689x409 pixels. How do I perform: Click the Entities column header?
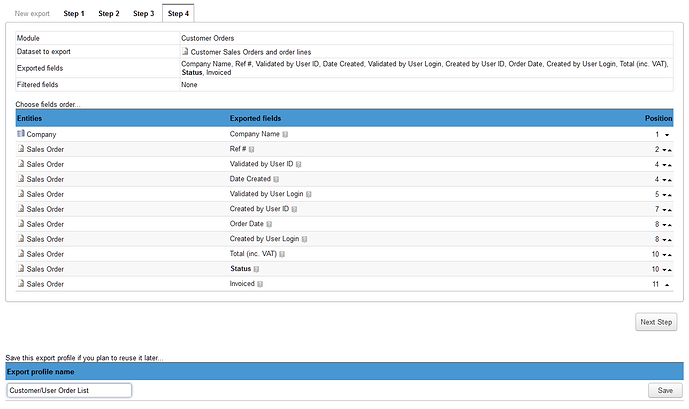(x=29, y=118)
